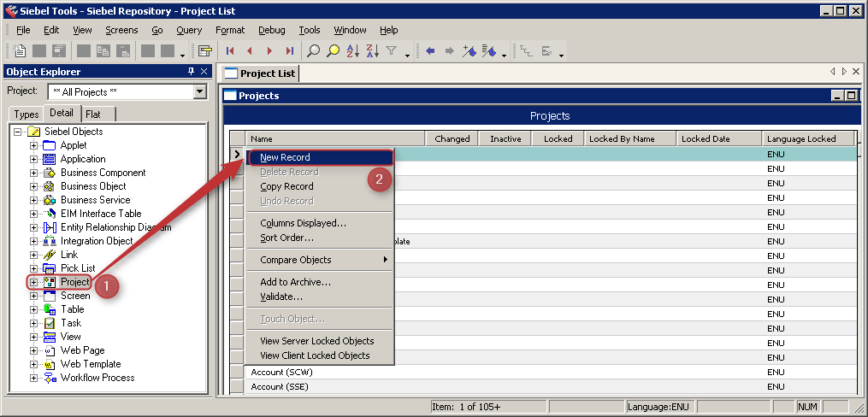
Task: Click the Table icon in tree
Action: [x=50, y=309]
